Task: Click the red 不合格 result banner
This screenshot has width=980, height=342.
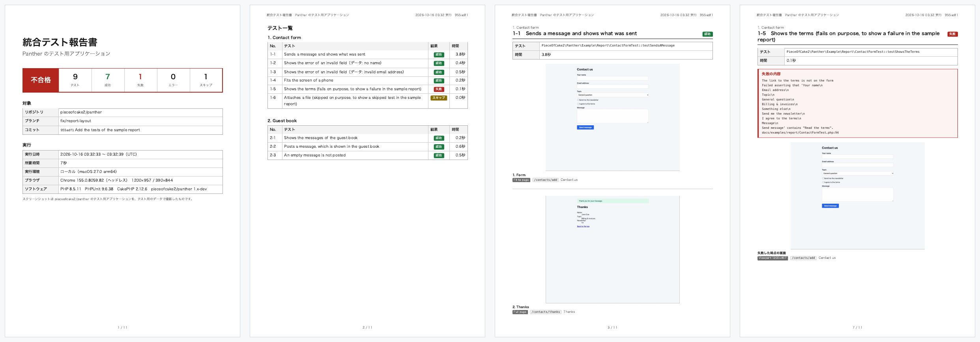Action: click(x=41, y=80)
